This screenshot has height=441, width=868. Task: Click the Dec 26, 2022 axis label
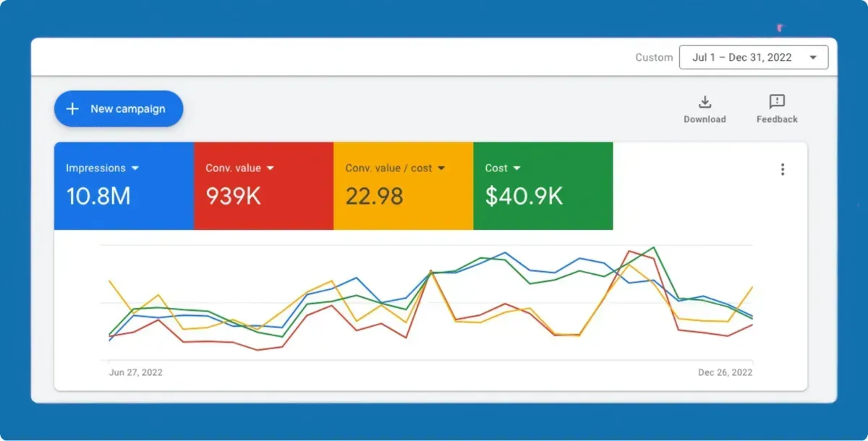point(725,373)
